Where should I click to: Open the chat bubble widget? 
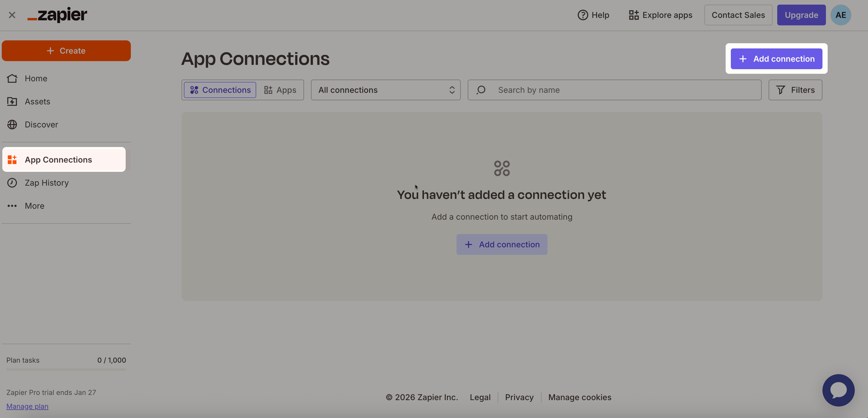tap(838, 390)
